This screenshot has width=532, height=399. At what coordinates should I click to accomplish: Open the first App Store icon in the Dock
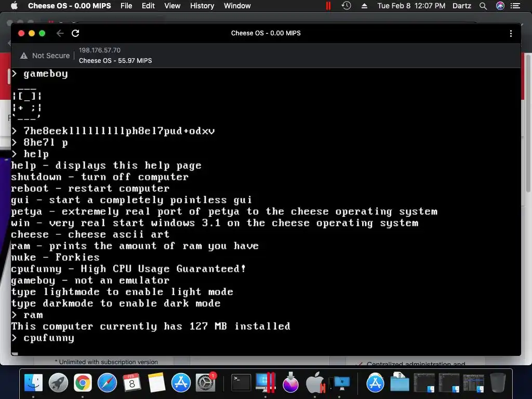point(181,383)
